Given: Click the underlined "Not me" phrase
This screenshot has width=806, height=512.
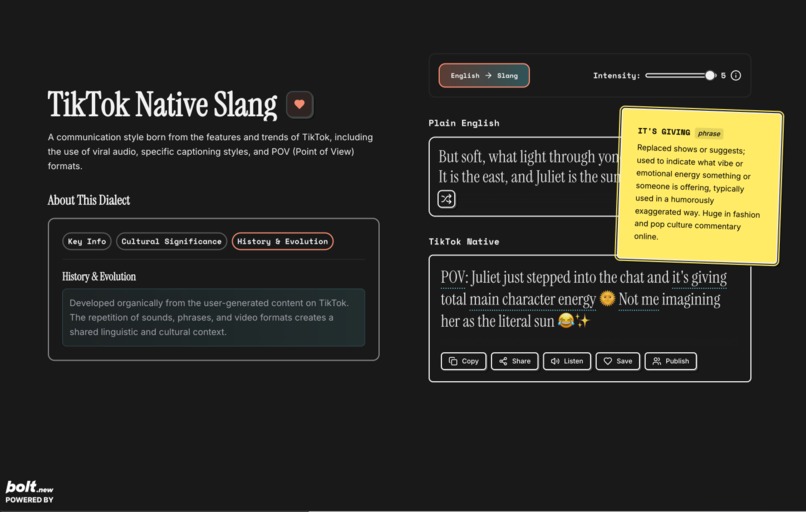Looking at the screenshot, I should 638,300.
